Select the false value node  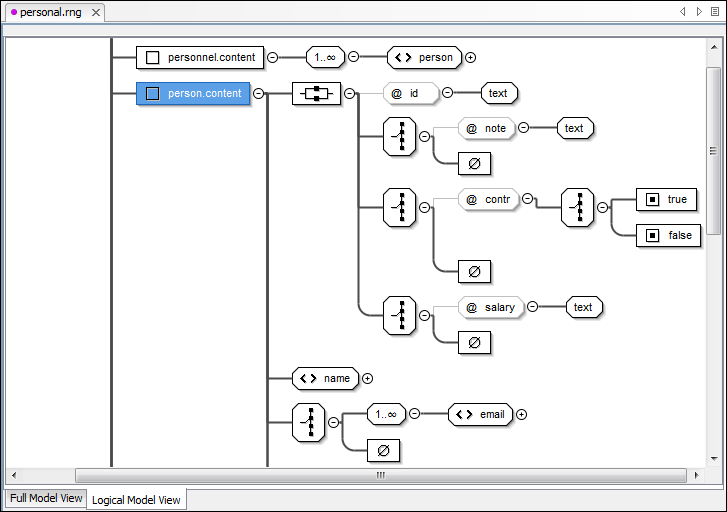tap(666, 236)
